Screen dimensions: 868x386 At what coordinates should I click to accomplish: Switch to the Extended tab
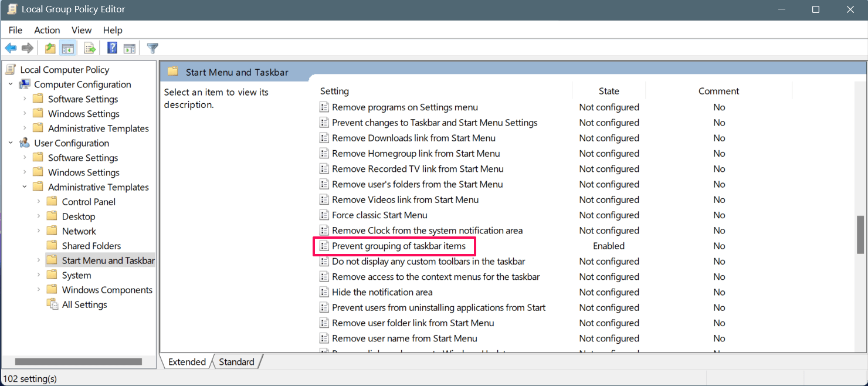[x=187, y=362]
